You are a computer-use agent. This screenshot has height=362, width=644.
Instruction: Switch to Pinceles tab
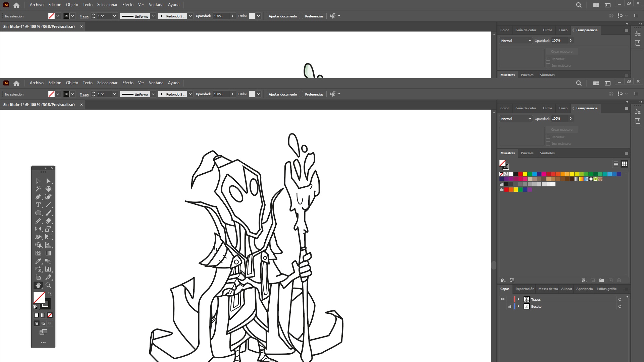(527, 154)
